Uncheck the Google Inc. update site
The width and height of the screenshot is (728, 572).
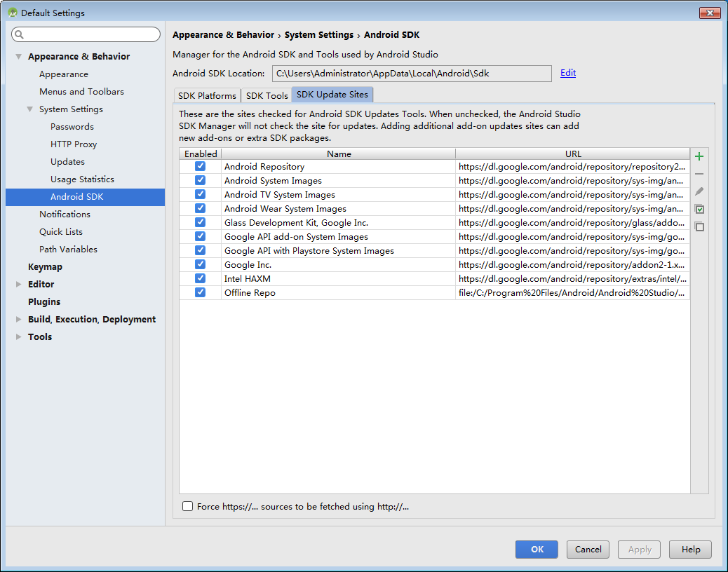click(x=200, y=264)
